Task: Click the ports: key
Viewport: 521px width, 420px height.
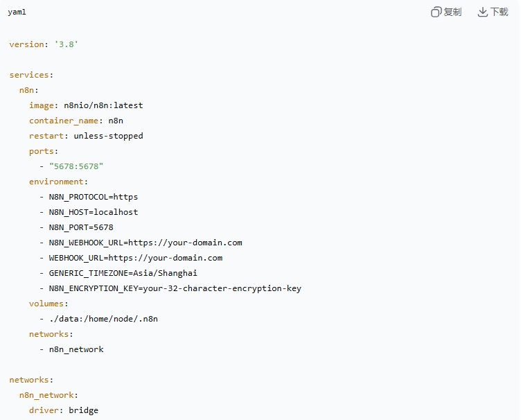Action: pos(44,152)
